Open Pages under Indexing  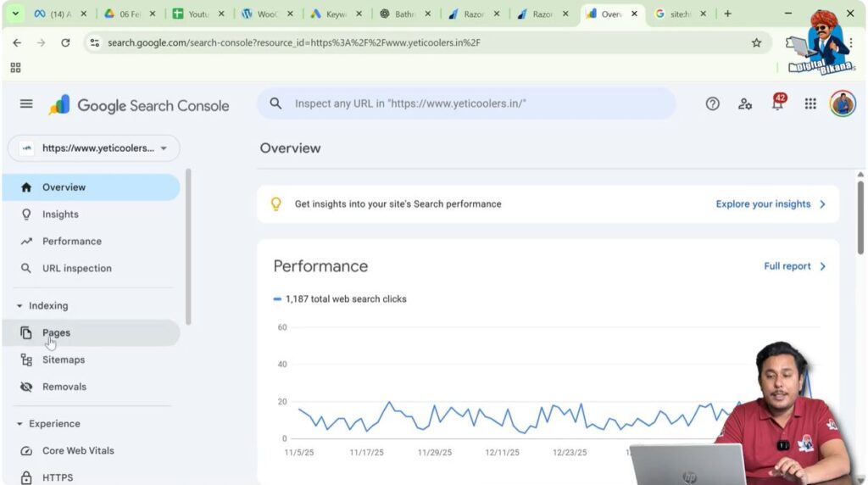pos(92,332)
